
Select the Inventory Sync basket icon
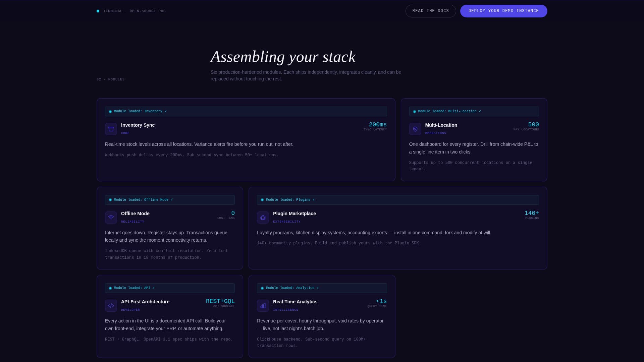tap(111, 129)
